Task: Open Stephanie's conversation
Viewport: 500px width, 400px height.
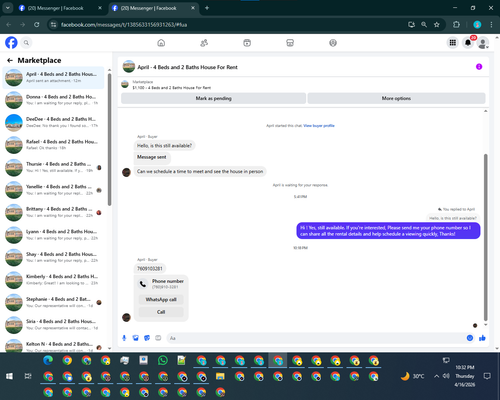Action: click(54, 302)
